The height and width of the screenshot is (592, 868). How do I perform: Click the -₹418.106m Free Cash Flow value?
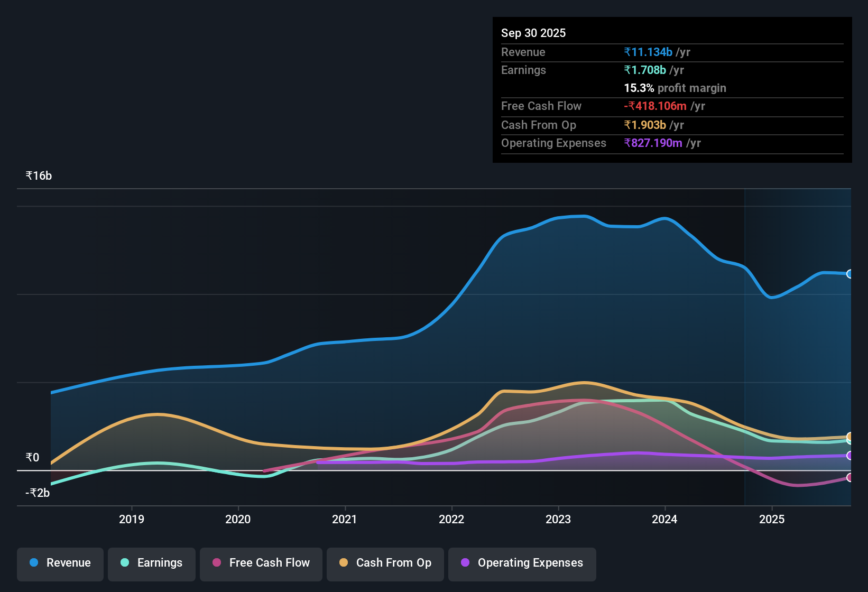pos(655,106)
